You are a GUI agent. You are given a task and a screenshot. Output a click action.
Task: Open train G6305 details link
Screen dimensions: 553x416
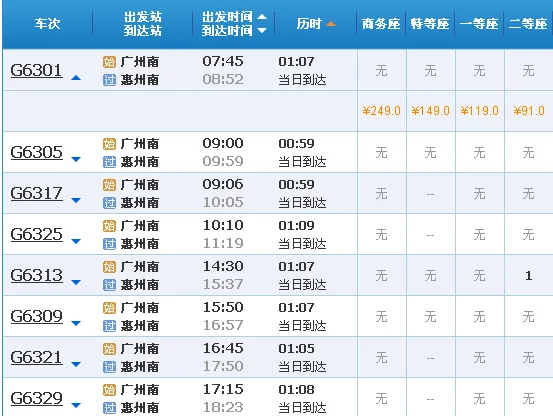click(x=36, y=152)
